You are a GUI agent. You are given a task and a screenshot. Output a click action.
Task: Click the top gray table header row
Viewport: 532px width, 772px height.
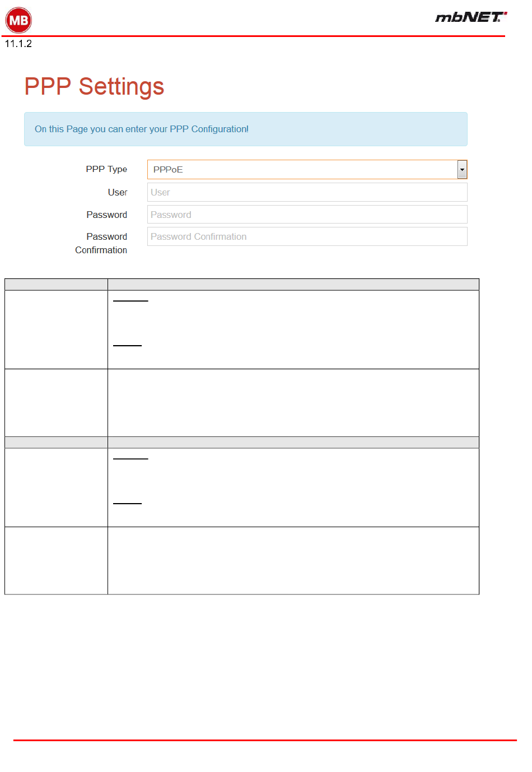(x=242, y=284)
